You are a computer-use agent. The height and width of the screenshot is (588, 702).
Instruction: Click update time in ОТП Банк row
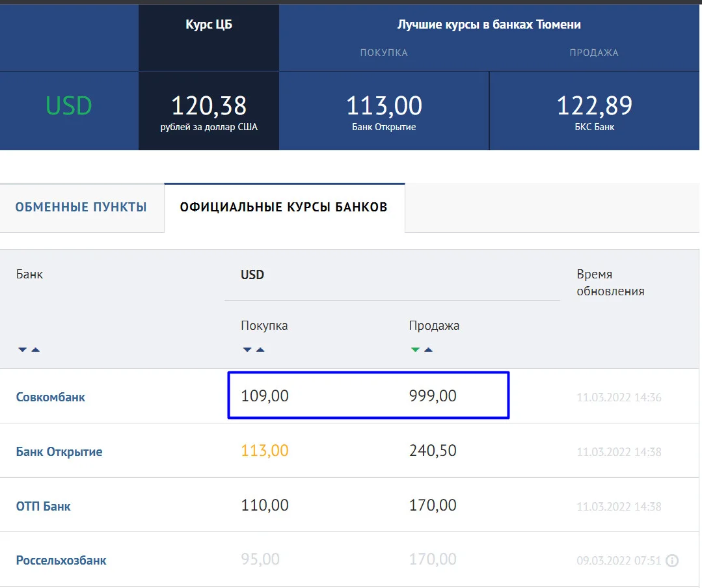tap(619, 507)
